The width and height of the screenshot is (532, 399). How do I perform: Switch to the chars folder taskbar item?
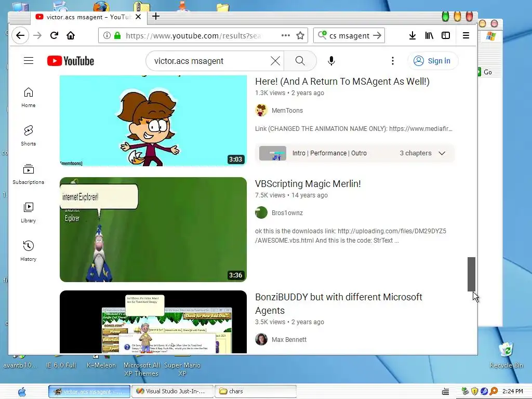click(256, 391)
